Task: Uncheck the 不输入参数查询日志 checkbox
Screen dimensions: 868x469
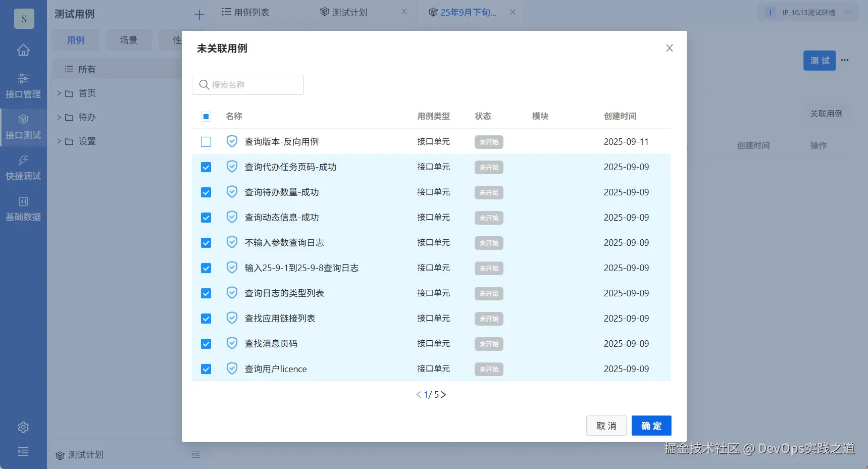Action: tap(206, 243)
